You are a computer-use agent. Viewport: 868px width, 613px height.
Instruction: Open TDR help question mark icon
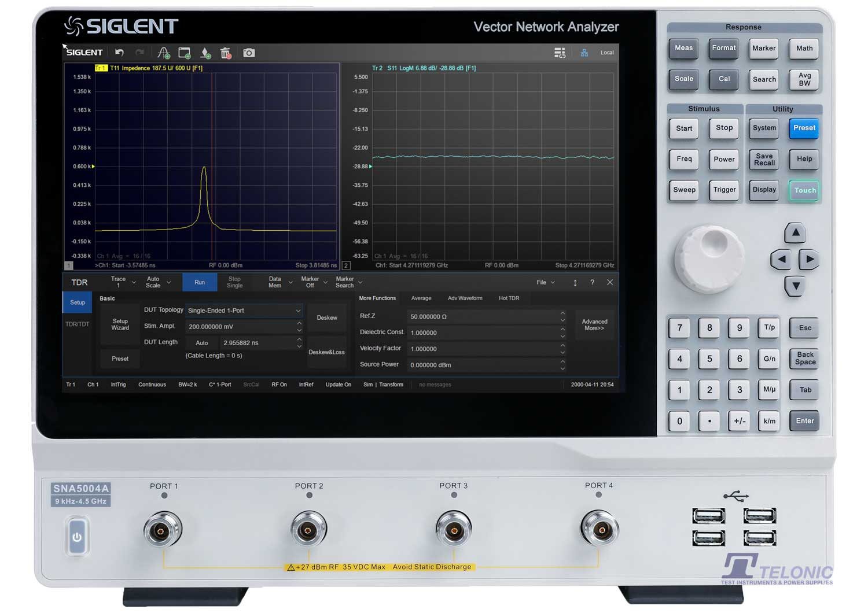pyautogui.click(x=592, y=282)
